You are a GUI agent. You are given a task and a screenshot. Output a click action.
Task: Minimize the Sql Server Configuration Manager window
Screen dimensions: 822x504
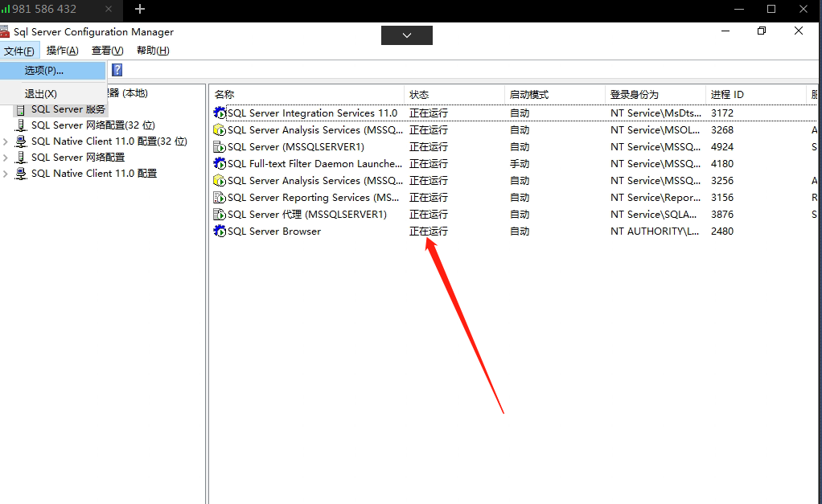coord(725,31)
